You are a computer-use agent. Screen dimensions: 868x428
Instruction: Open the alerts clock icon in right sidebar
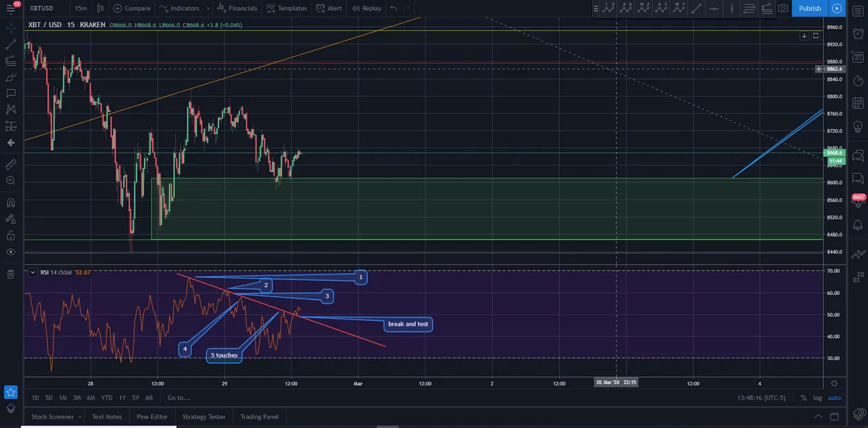858,33
